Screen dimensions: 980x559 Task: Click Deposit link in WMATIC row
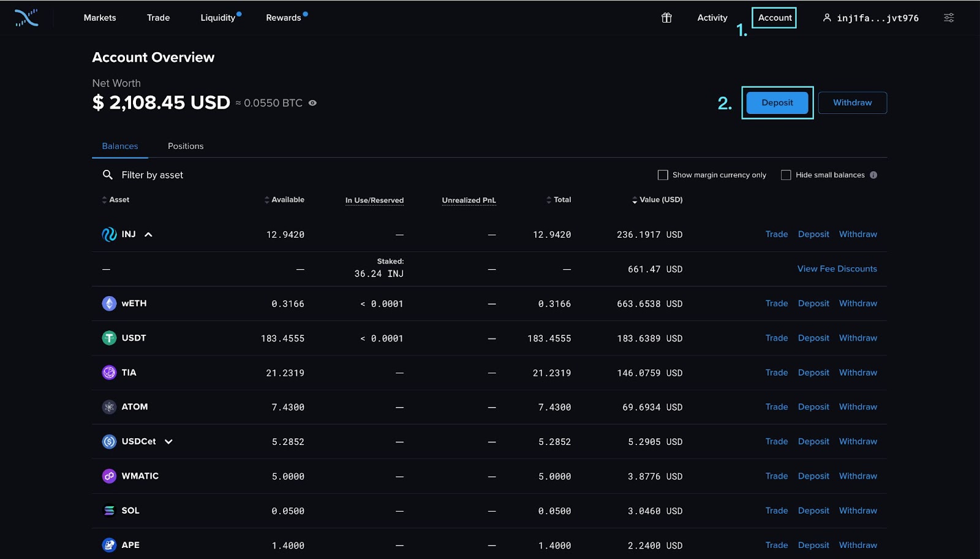(x=813, y=476)
